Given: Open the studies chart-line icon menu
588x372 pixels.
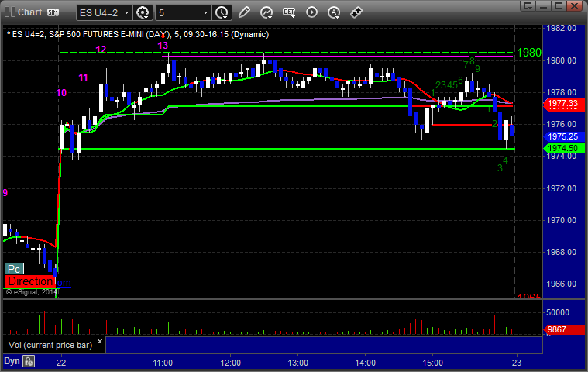Looking at the screenshot, I should 266,12.
